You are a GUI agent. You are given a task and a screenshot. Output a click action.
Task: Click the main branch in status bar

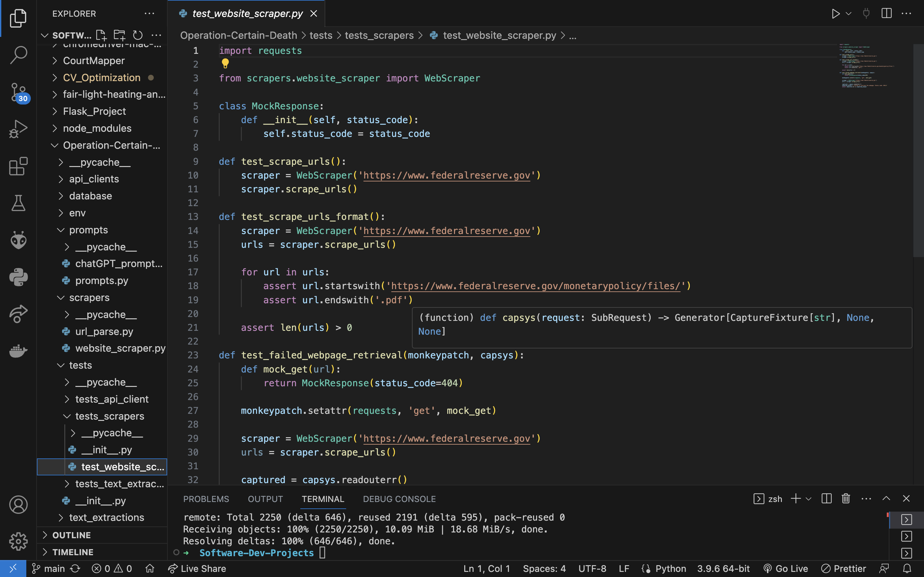coord(49,569)
